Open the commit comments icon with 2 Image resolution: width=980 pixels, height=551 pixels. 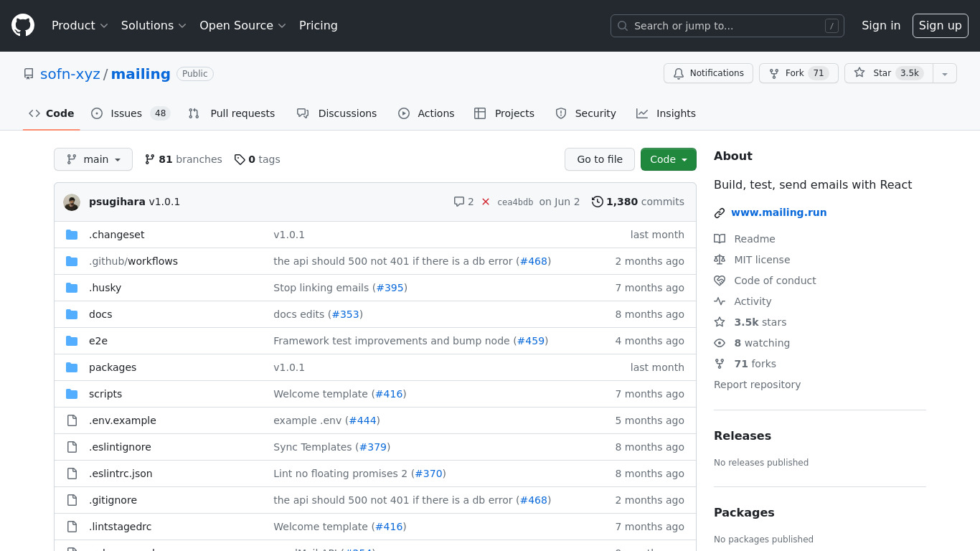click(x=464, y=202)
